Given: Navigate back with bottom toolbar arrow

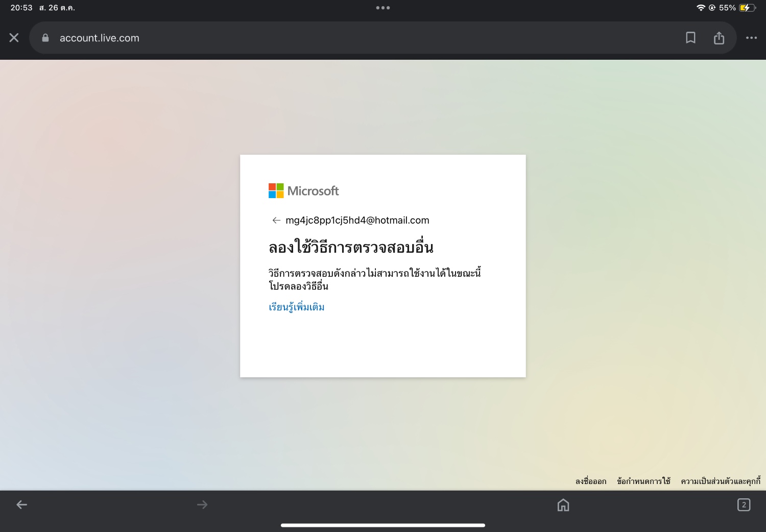Looking at the screenshot, I should [x=21, y=505].
